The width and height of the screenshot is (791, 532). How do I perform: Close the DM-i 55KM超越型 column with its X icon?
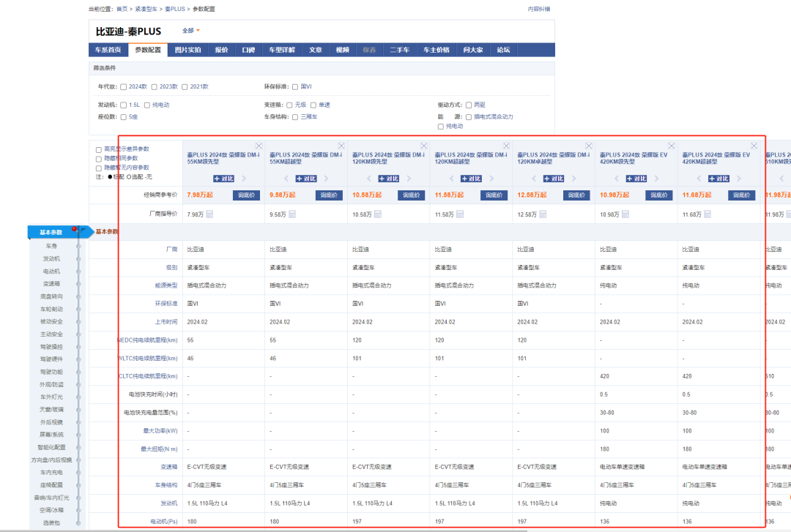(x=341, y=146)
